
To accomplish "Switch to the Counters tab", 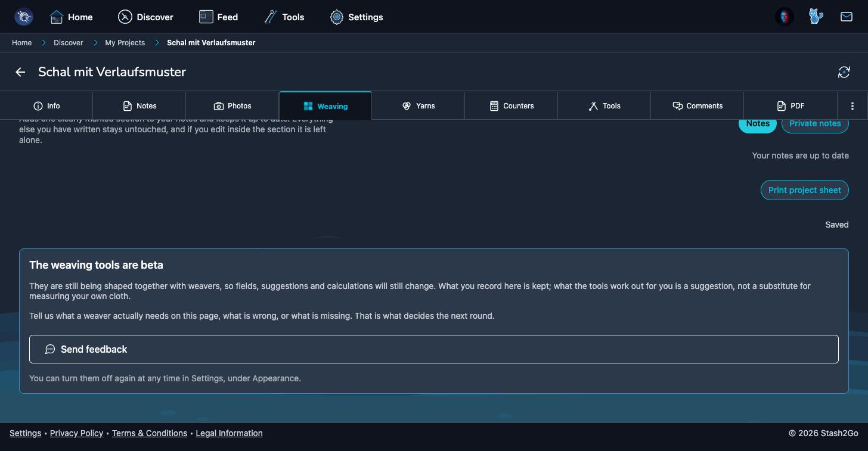I will coord(511,106).
